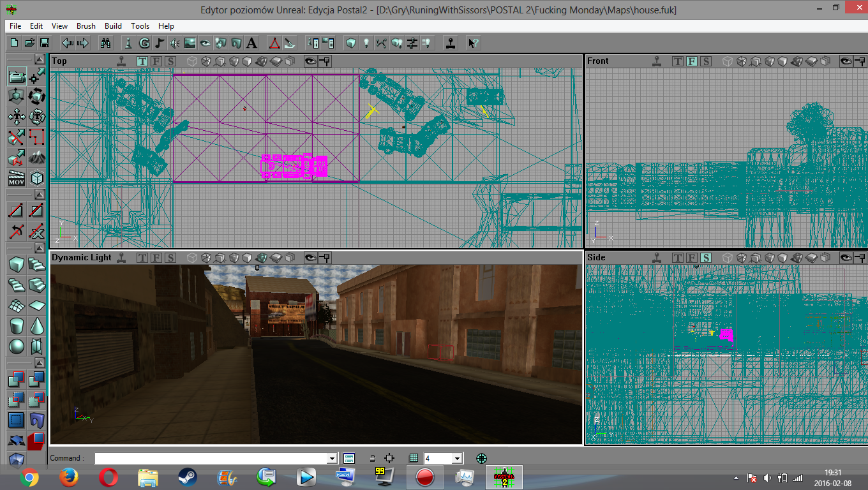Redo the action with right arrow
The image size is (868, 490).
[82, 43]
